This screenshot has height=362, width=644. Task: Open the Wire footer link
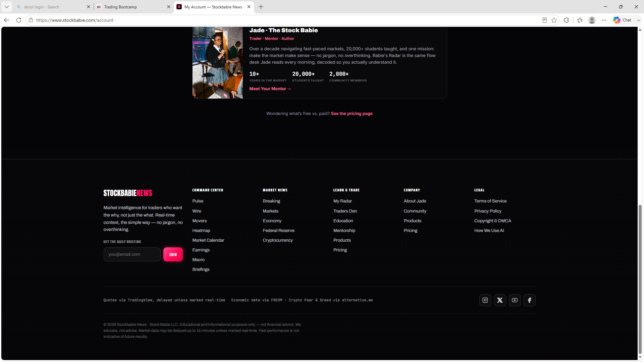pyautogui.click(x=197, y=211)
